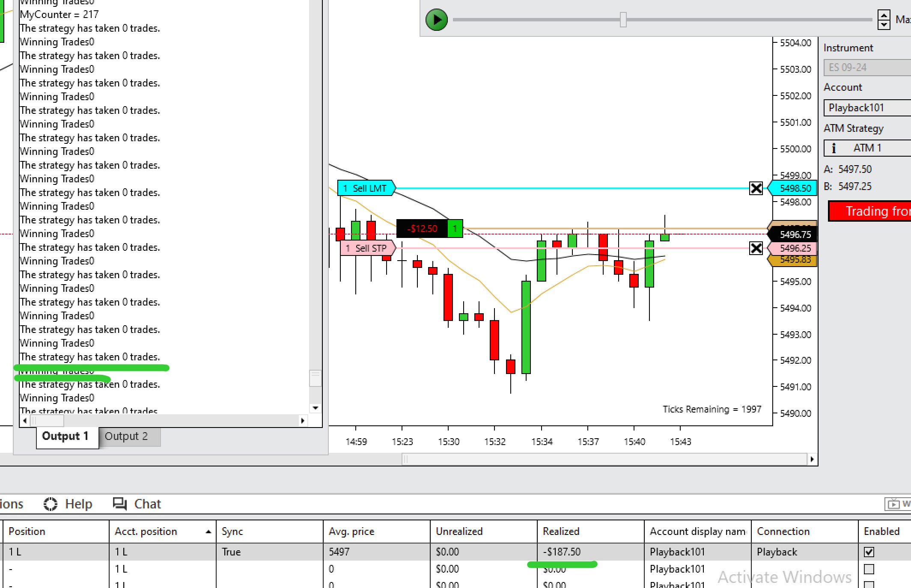The height and width of the screenshot is (588, 911).
Task: Click the Sell LMT order flag
Action: [366, 188]
